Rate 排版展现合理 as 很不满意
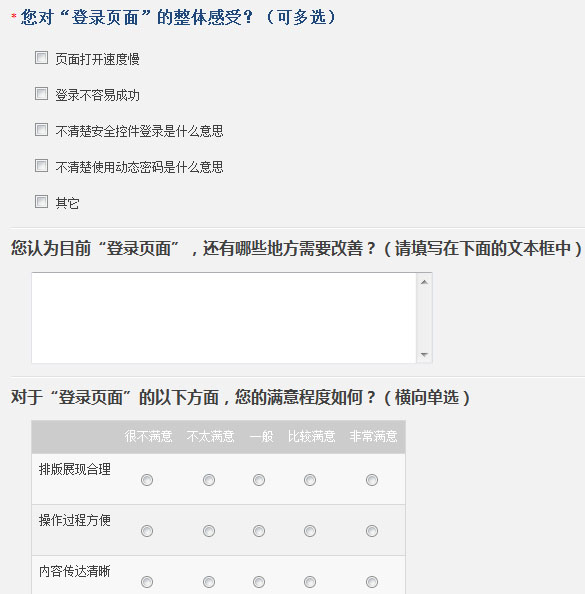585x594 pixels. click(x=147, y=480)
